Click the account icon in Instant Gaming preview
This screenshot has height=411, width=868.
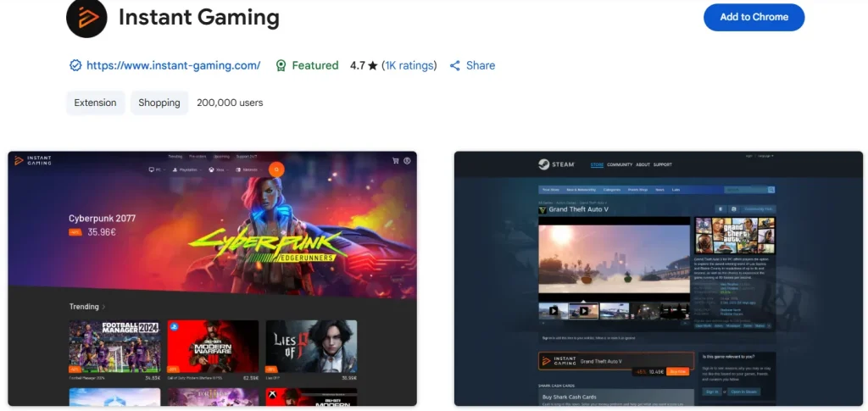407,161
